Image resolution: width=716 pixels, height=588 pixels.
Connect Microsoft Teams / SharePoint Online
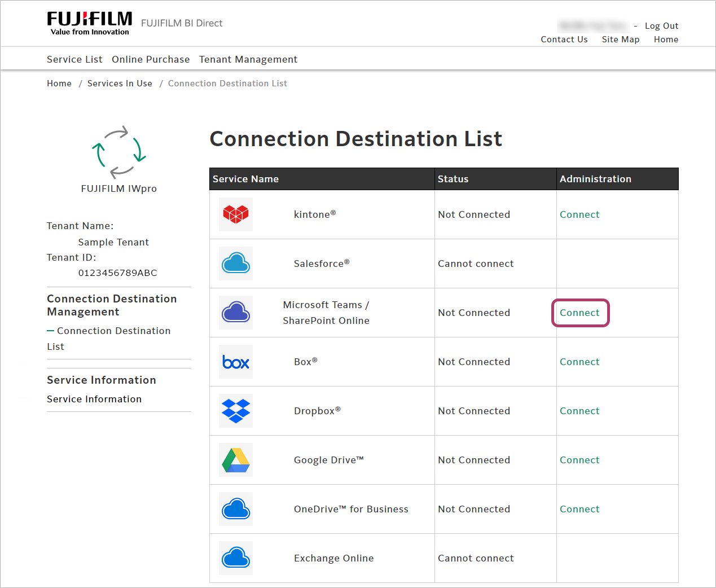pyautogui.click(x=579, y=313)
